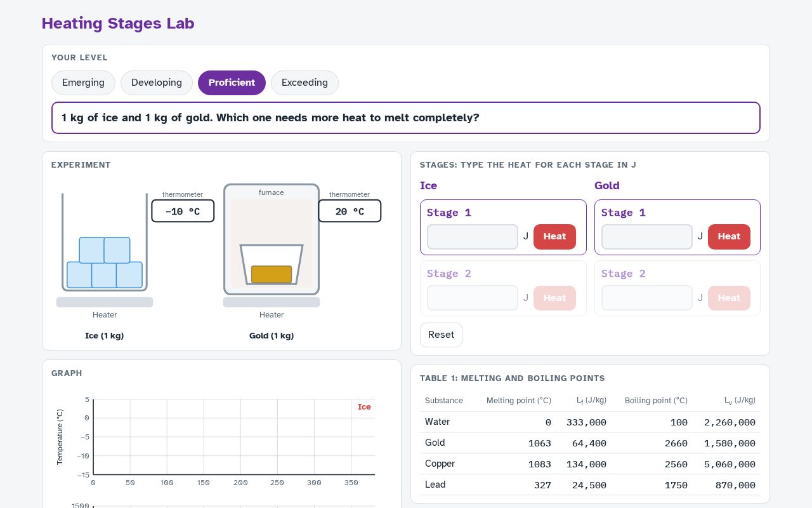Click the furnace label above the crucible

click(272, 192)
